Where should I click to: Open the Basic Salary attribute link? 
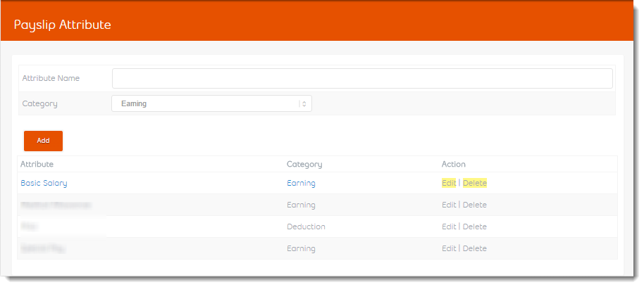pyautogui.click(x=44, y=184)
